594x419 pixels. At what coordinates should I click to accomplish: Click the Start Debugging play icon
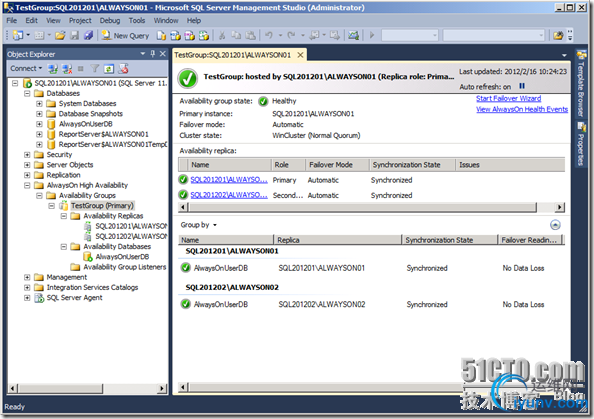(372, 36)
